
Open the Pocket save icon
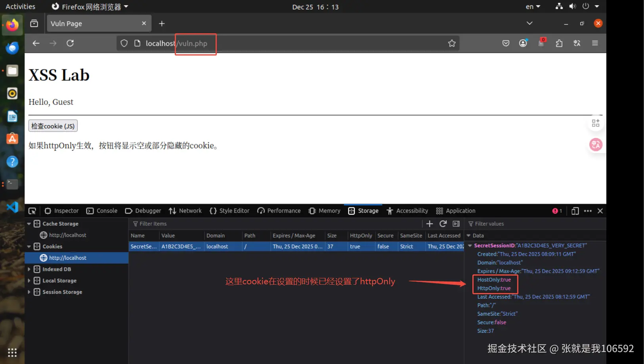click(506, 43)
